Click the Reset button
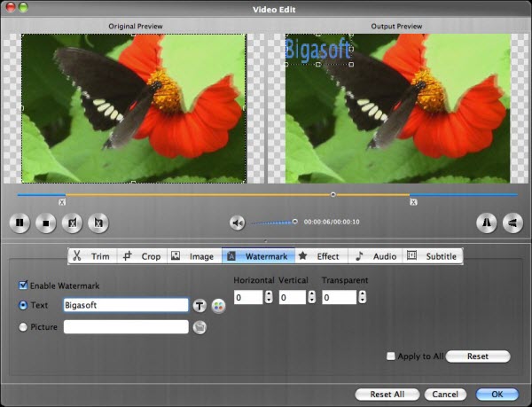Viewport: 532px width, 407px height. [478, 356]
